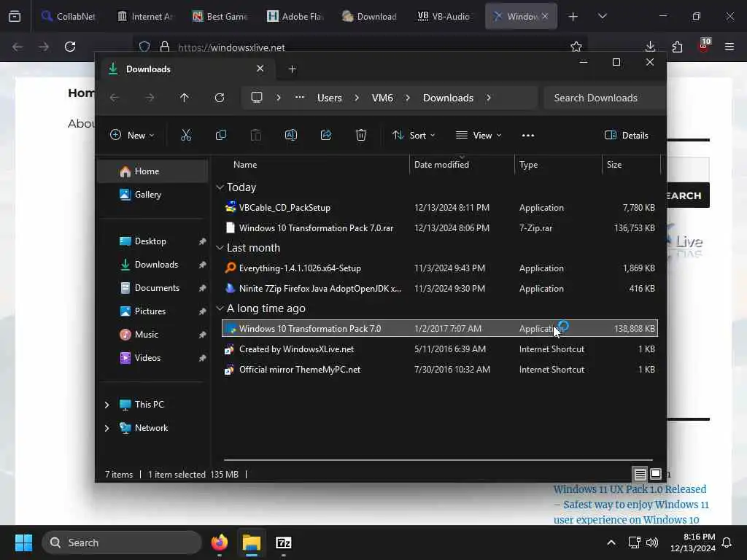
Task: Close the Downloads tab in Explorer
Action: (260, 69)
